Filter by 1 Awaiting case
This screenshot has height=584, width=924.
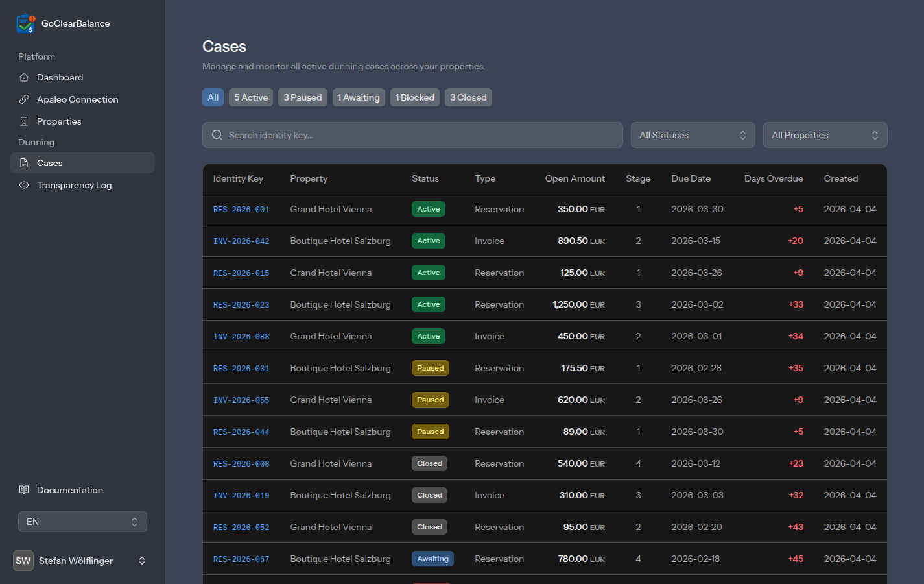tap(359, 97)
